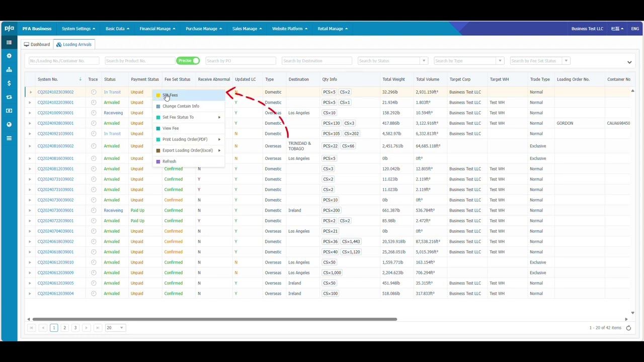The image size is (644, 362).
Task: Choose View Fee in the context menu
Action: 189,128
